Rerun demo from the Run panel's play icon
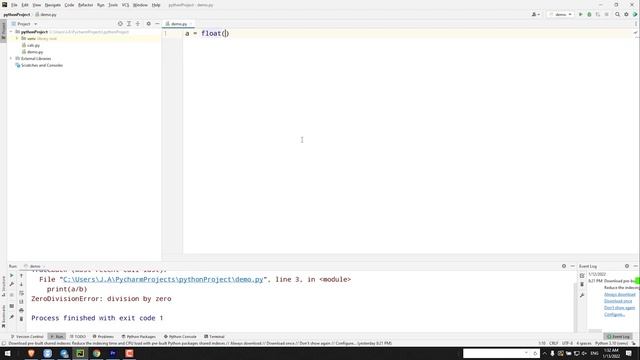Image resolution: width=640 pixels, height=360 pixels. tap(11, 276)
